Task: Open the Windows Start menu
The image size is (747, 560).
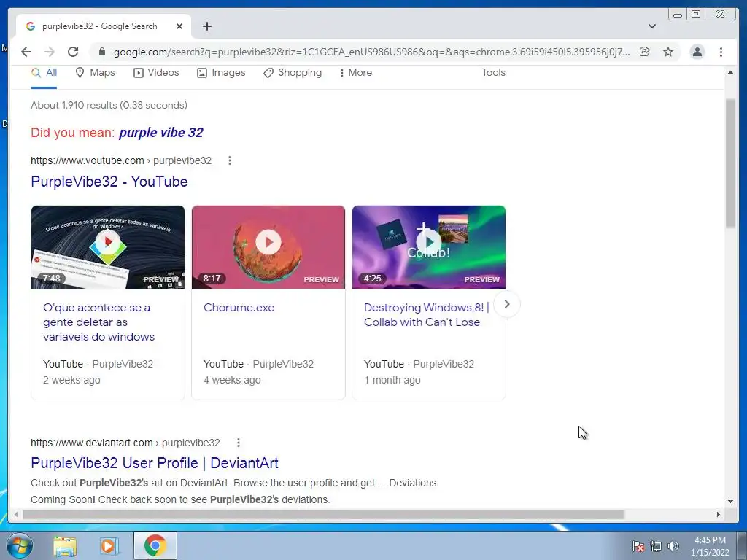Action: coord(20,545)
